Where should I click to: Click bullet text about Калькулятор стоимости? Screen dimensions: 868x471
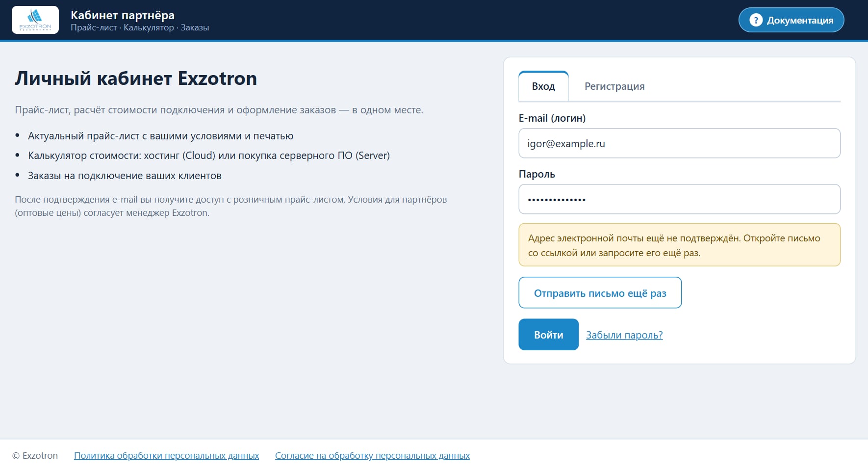click(209, 156)
